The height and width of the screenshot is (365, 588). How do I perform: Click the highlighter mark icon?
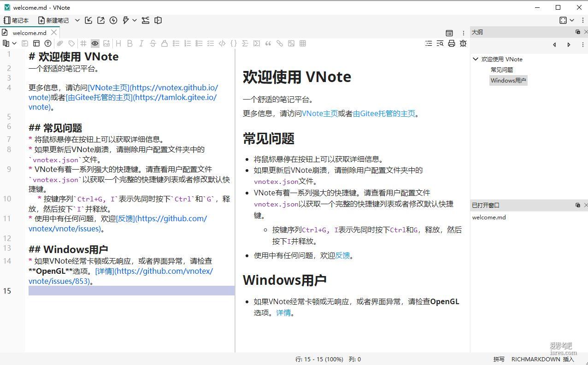click(165, 43)
